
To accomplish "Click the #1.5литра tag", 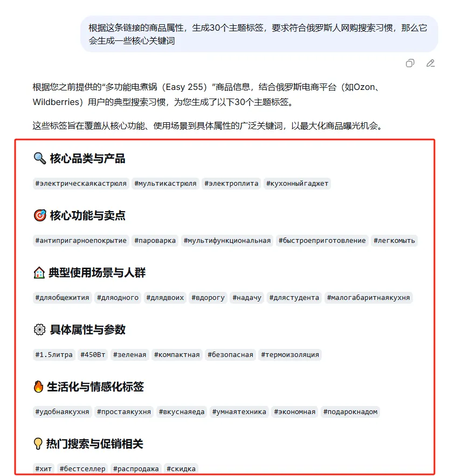I will (54, 355).
